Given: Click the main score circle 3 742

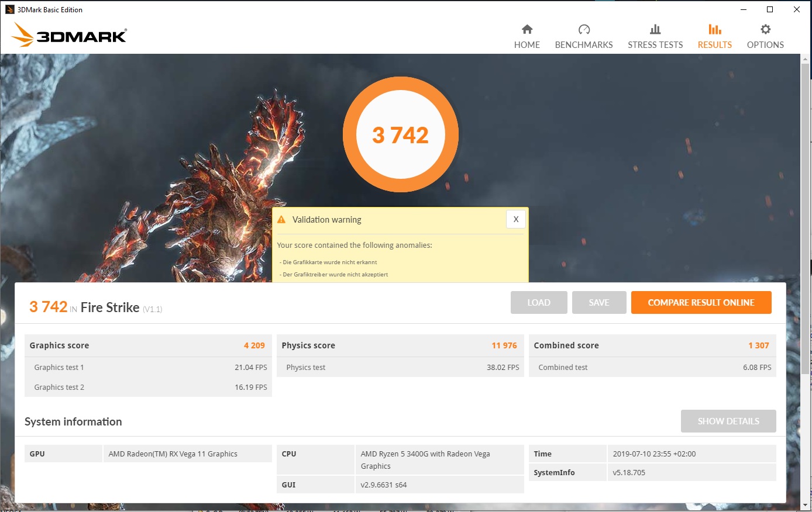Looking at the screenshot, I should (401, 134).
